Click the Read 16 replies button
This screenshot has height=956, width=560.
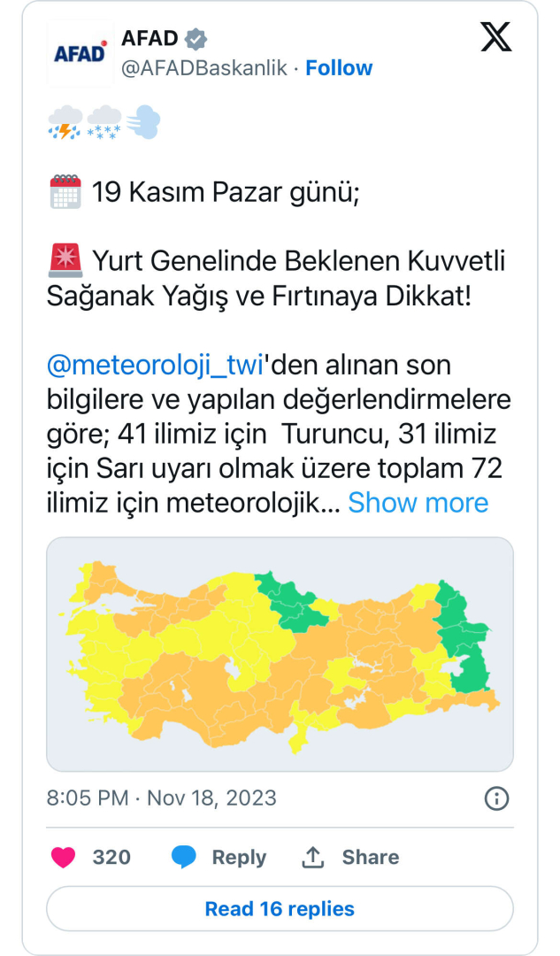pos(280,909)
